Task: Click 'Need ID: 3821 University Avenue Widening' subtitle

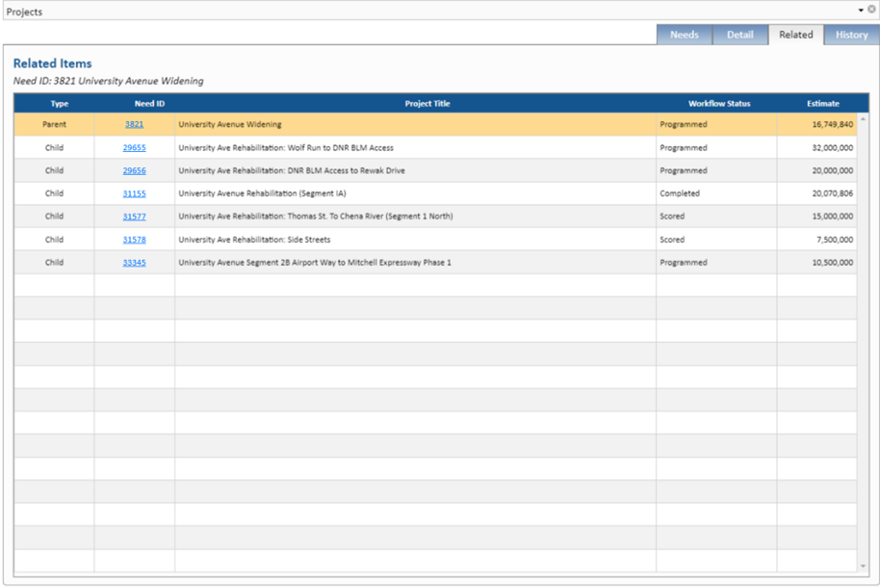Action: click(109, 81)
